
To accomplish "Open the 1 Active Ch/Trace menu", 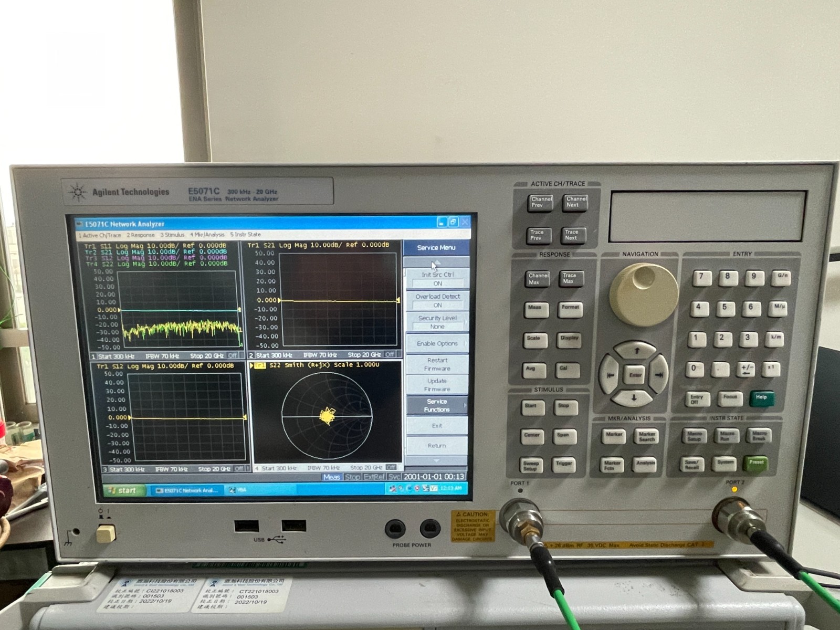I will [100, 235].
